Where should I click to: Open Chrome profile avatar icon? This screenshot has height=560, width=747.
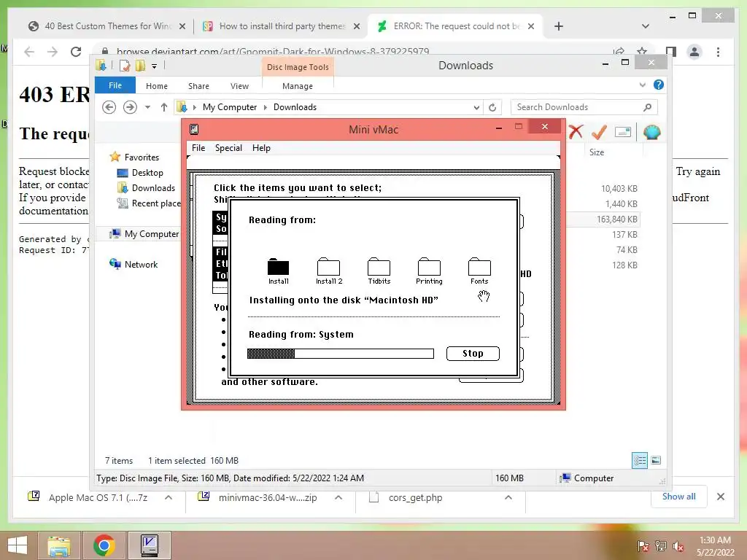694,52
